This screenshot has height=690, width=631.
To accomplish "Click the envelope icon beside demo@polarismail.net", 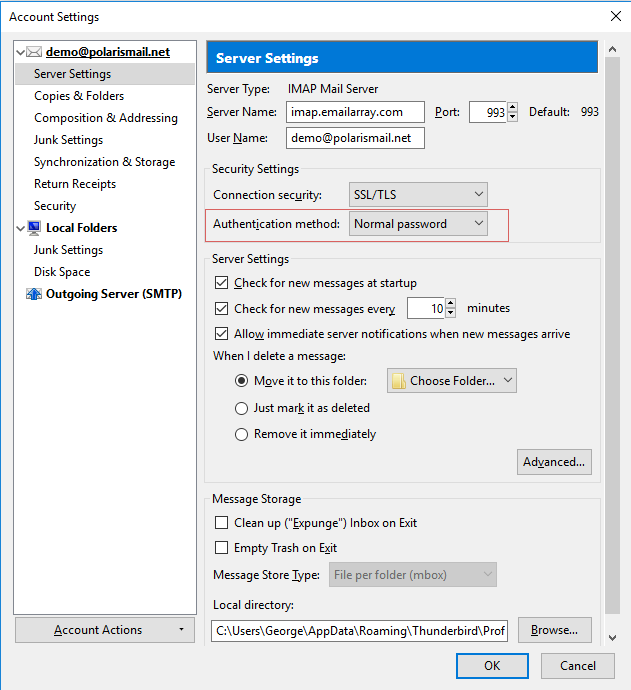I will tap(34, 52).
